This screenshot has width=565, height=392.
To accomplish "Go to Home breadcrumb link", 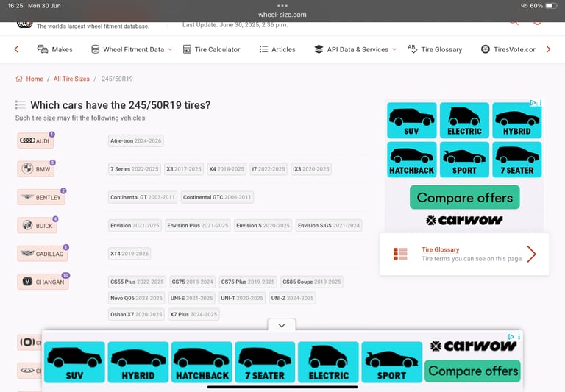I will click(35, 79).
